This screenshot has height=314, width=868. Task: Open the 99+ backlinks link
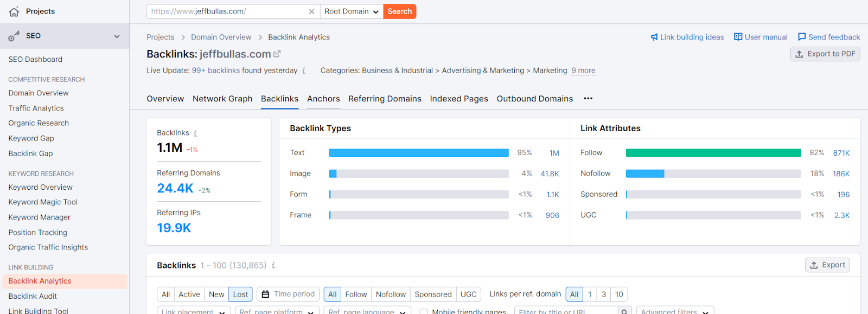click(x=216, y=71)
